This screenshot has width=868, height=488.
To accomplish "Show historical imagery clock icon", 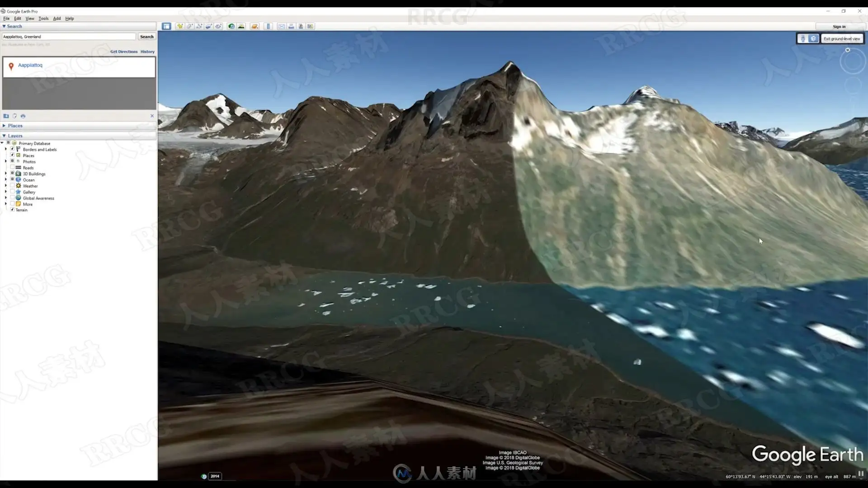I will pyautogui.click(x=231, y=26).
